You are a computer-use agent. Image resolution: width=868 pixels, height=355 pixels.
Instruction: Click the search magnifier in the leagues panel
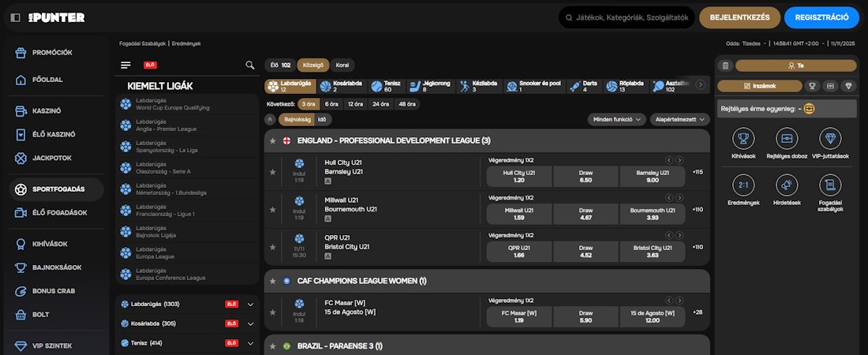pos(250,65)
